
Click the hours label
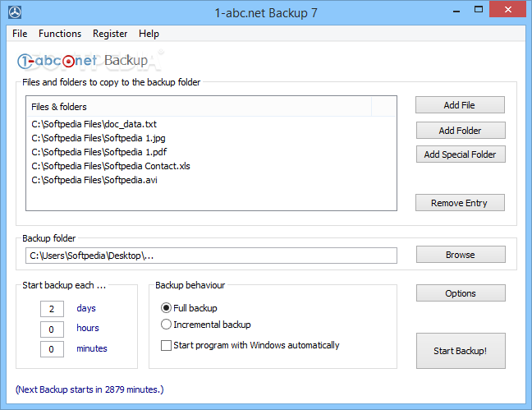pos(88,328)
